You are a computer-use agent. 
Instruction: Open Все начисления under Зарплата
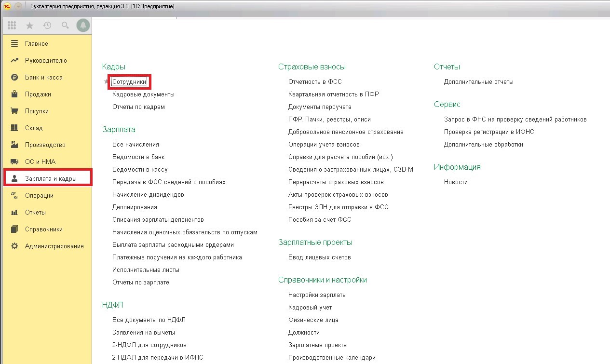coord(136,145)
